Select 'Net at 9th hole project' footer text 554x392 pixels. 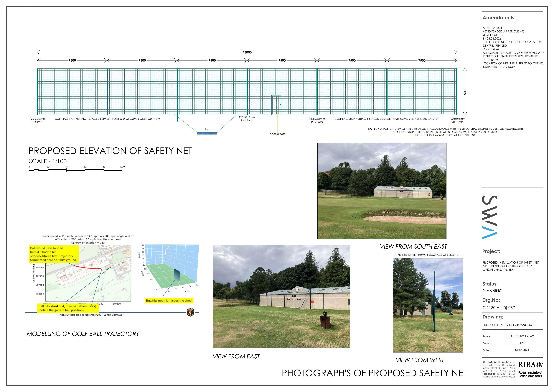point(91,315)
